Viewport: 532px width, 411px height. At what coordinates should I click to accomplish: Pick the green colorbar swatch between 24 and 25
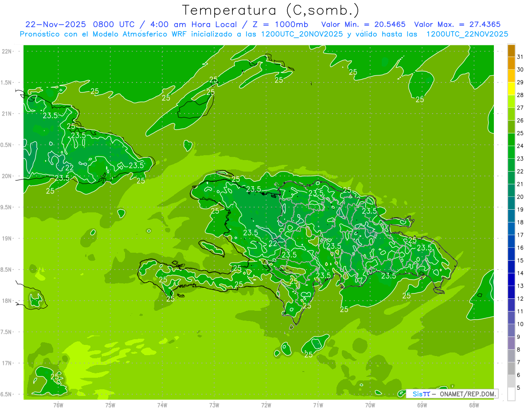tap(511, 140)
